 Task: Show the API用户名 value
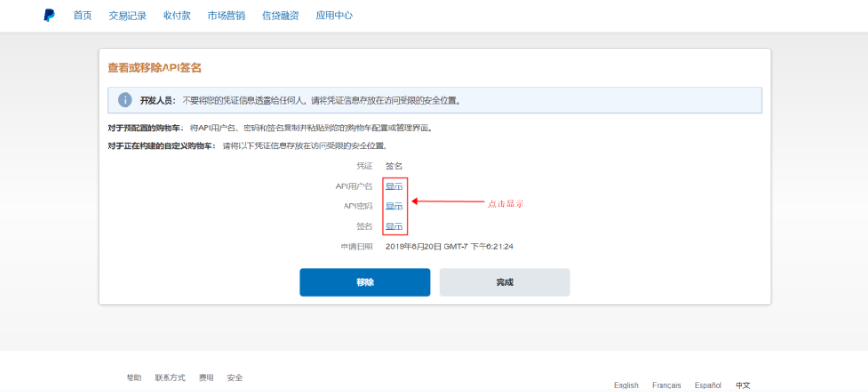pos(394,186)
